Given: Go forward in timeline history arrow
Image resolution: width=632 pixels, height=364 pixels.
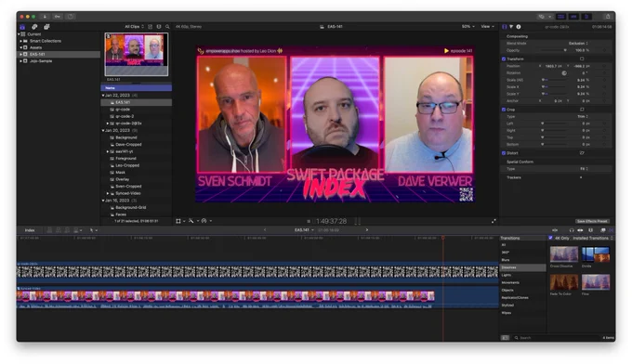Looking at the screenshot, I should point(367,230).
